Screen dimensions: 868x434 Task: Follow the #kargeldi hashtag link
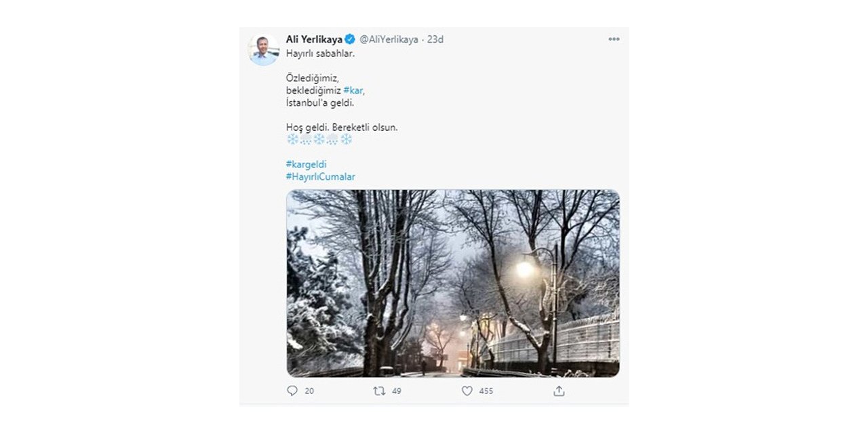[307, 164]
